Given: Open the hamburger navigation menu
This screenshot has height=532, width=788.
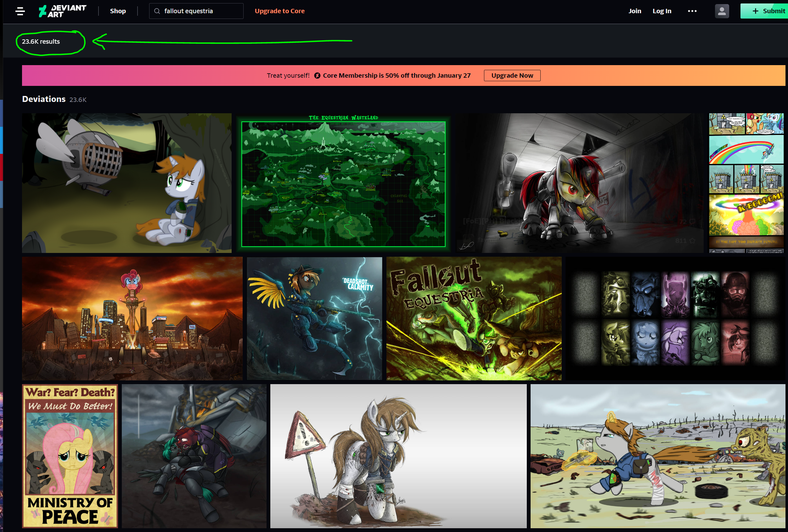Looking at the screenshot, I should click(x=20, y=11).
